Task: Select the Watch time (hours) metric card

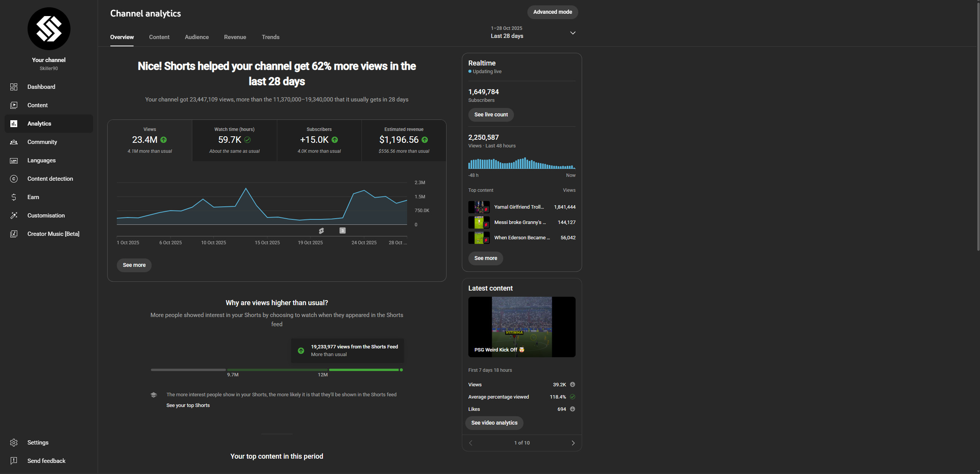Action: pos(234,140)
